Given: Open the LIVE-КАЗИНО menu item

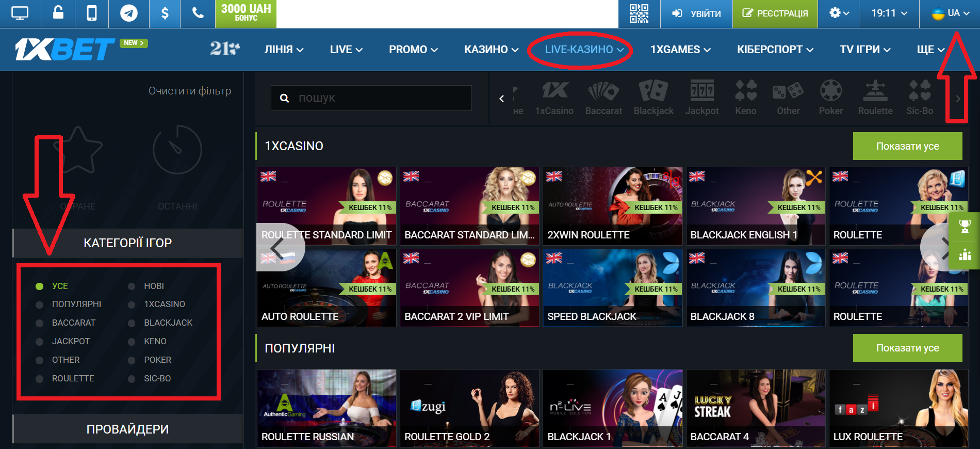Looking at the screenshot, I should (x=584, y=50).
